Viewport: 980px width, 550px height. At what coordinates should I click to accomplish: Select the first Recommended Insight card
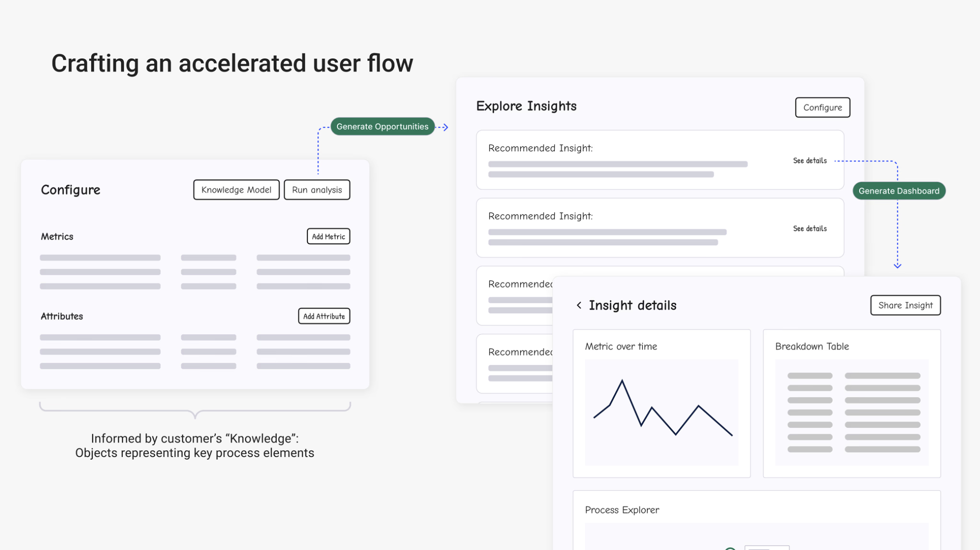click(633, 160)
